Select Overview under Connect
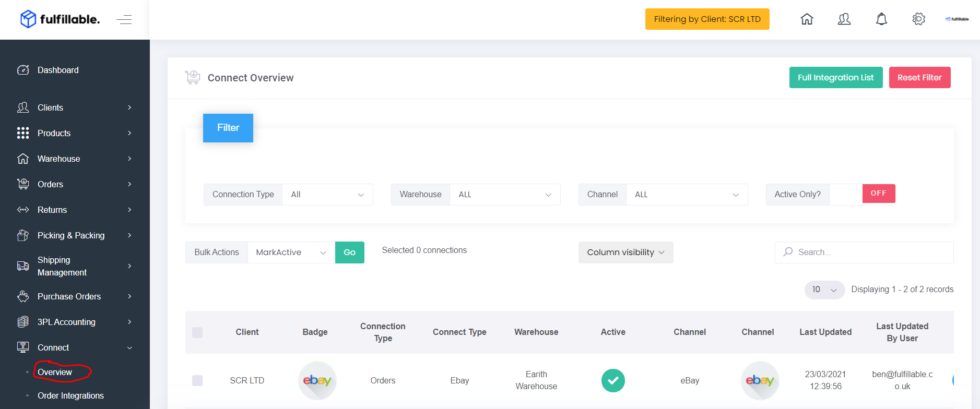The height and width of the screenshot is (409, 980). click(x=55, y=372)
